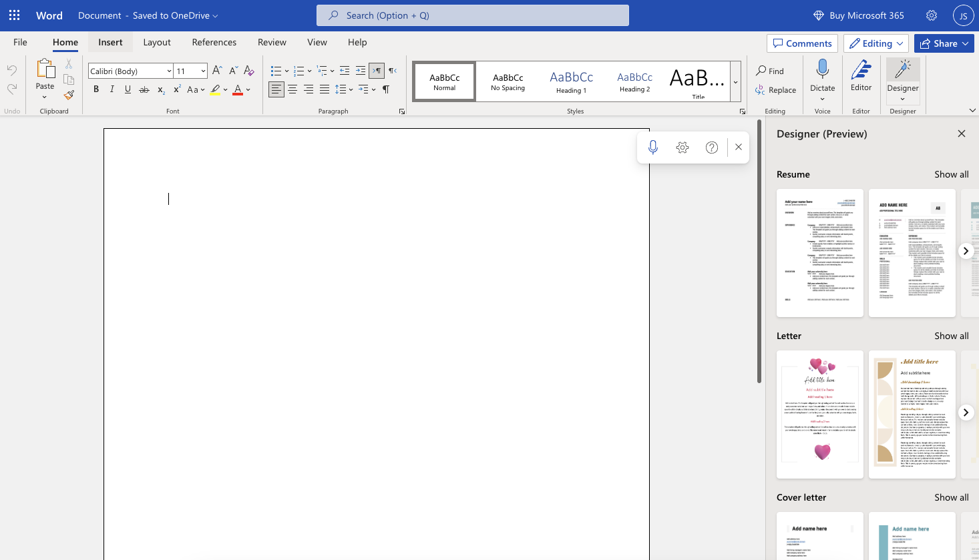Show all Letter designs
Screen dimensions: 979x560
click(x=951, y=336)
